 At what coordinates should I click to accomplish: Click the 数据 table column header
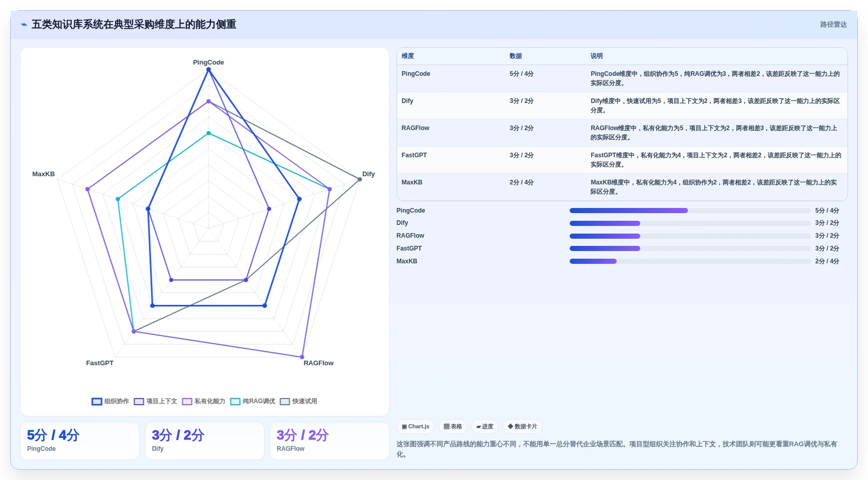[x=516, y=56]
